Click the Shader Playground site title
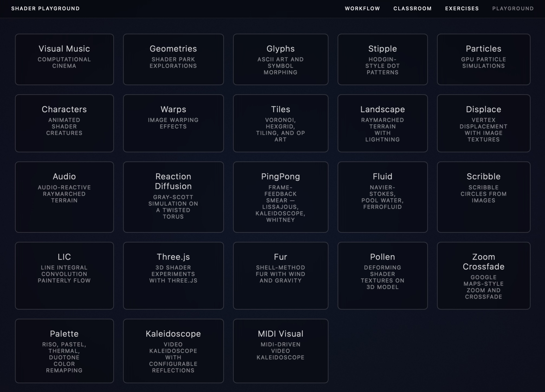Screen dimensions: 545x392 coord(46,8)
